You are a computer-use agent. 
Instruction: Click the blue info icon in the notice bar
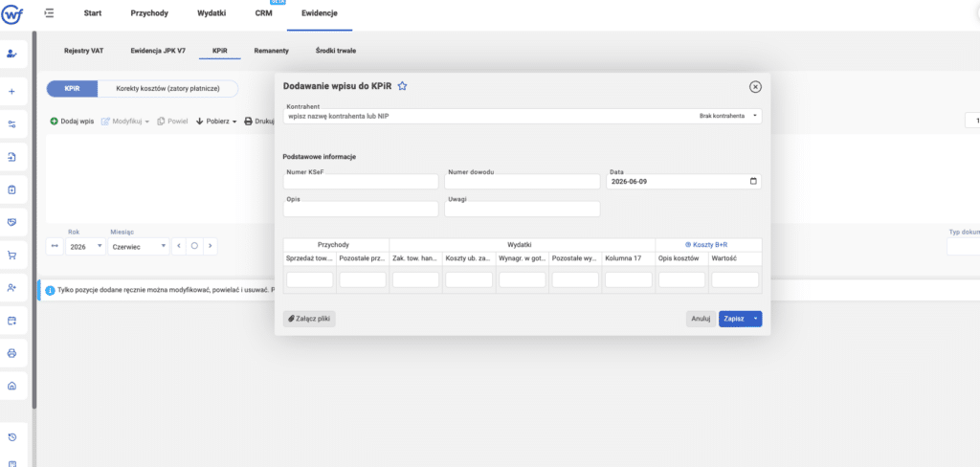(51, 290)
